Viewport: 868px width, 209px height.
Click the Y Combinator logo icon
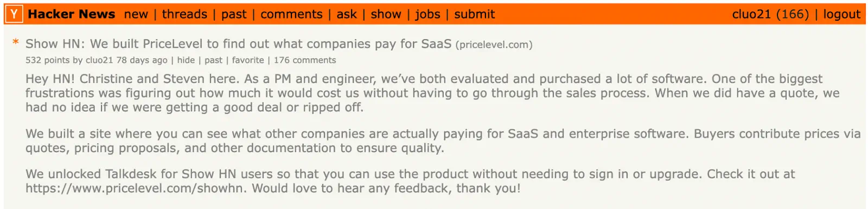point(14,14)
